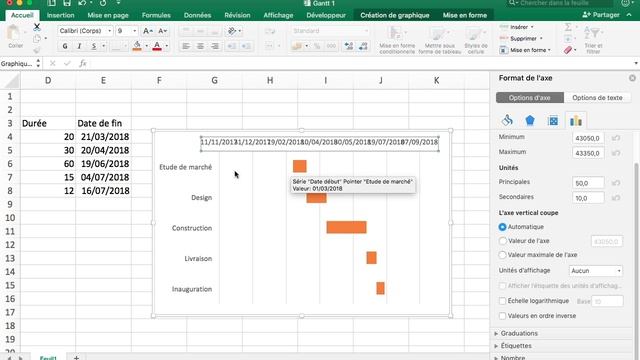This screenshot has height=360, width=640.
Task: Click the Partager button
Action: point(601,15)
